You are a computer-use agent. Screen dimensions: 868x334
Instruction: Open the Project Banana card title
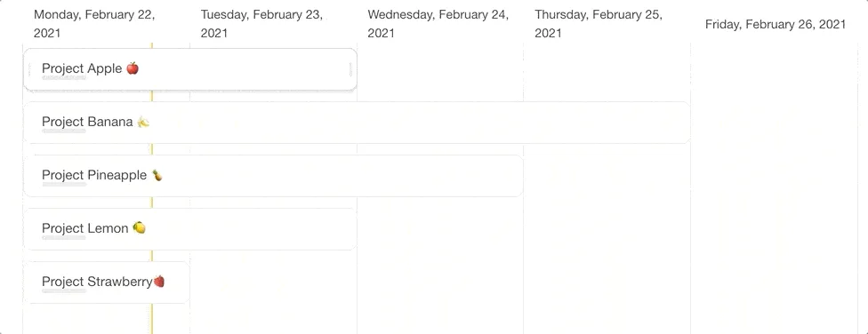[87, 122]
